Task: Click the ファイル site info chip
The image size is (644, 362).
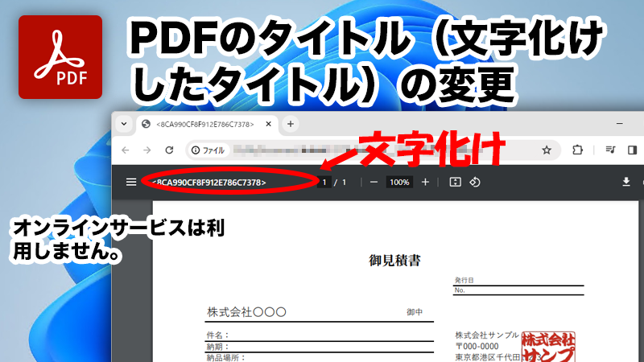Action: (207, 150)
